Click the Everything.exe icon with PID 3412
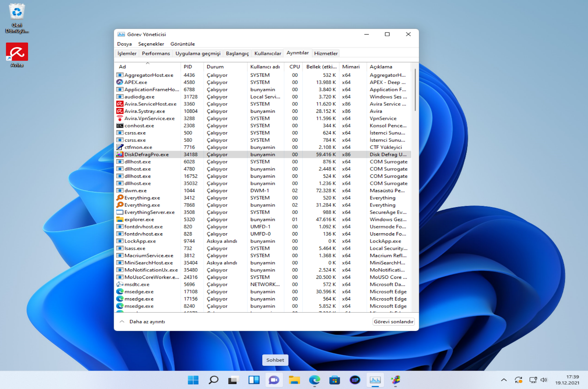 119,198
